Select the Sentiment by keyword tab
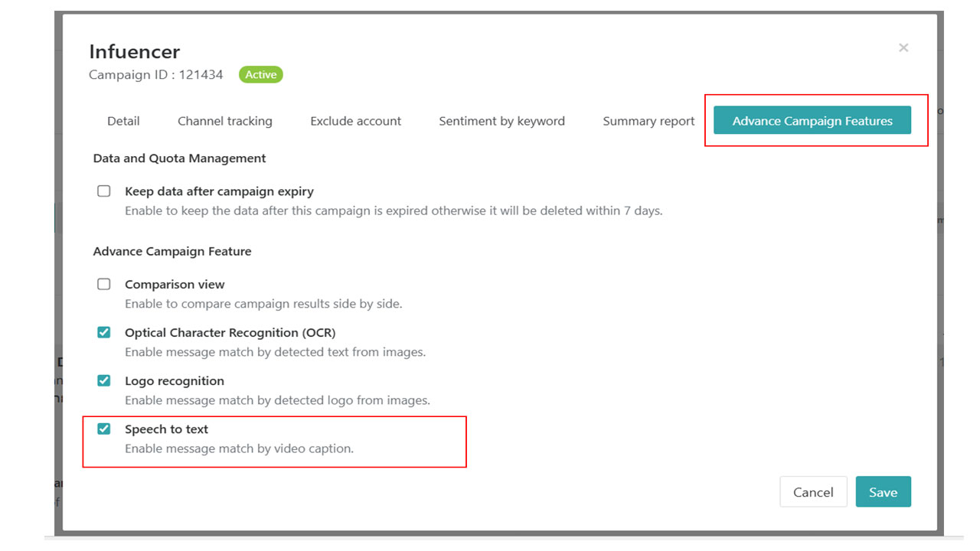 [501, 121]
